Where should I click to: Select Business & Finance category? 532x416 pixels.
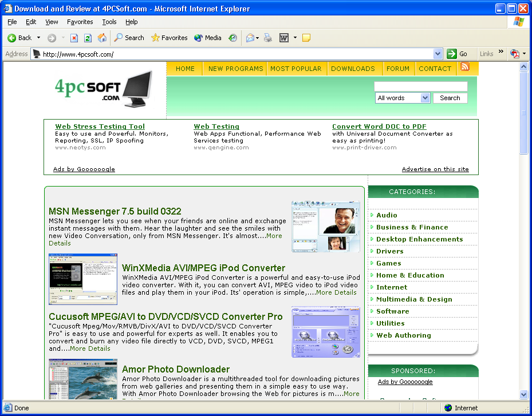pyautogui.click(x=412, y=227)
